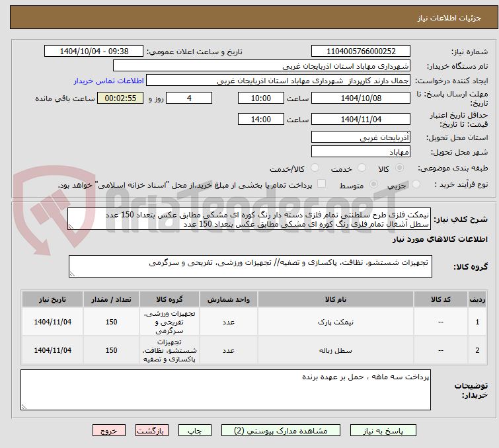Viewport: 499px width, 448px height.
Task: Click resize handle of توضیحات خریدار box
Action: [x=24, y=406]
